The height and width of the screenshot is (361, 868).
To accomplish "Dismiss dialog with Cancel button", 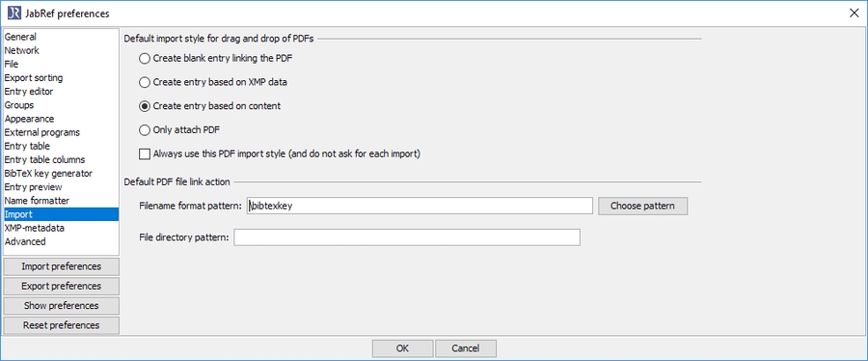I will tap(466, 348).
